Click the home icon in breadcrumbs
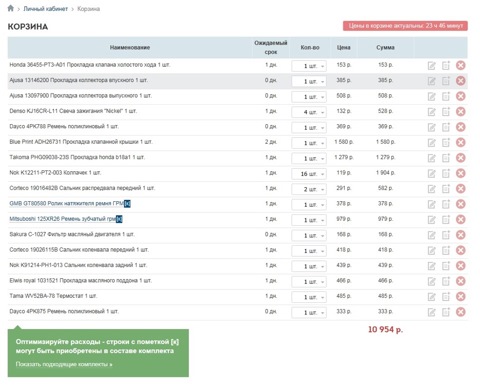 click(11, 8)
